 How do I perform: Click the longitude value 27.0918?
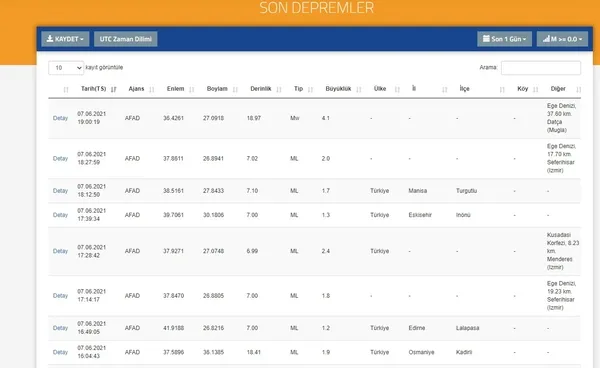tap(213, 118)
